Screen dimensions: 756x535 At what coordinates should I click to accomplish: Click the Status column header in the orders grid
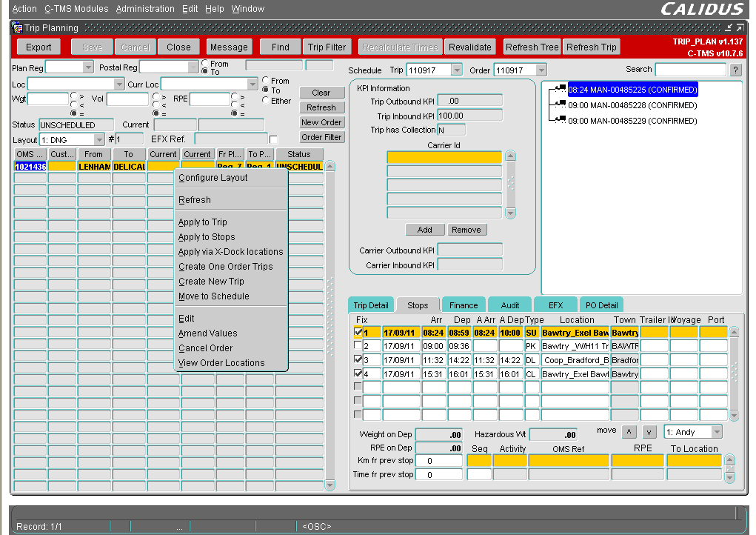[299, 154]
